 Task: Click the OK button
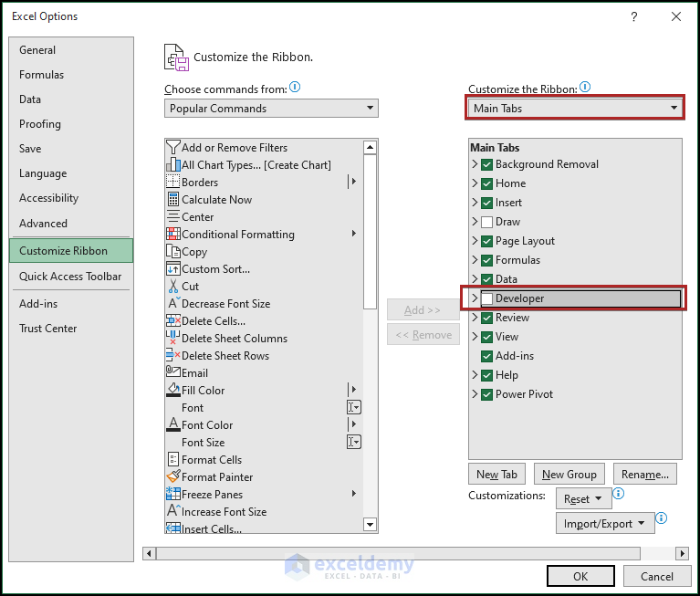(x=580, y=576)
